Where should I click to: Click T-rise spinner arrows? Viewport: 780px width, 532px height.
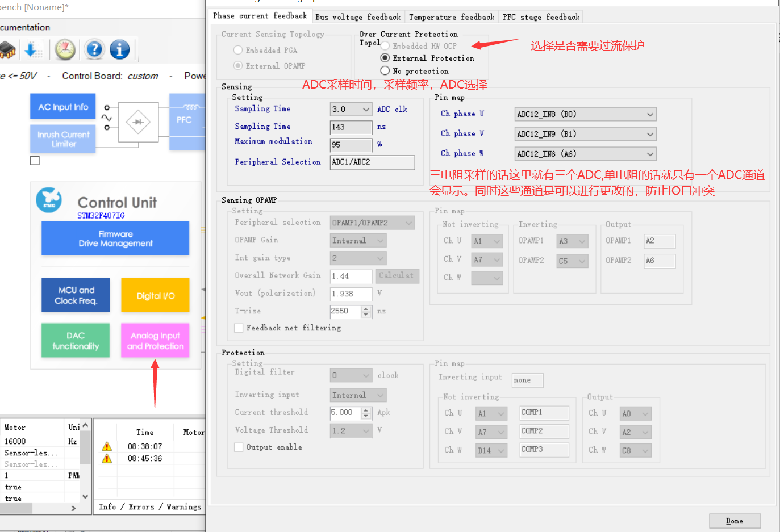[x=366, y=311]
